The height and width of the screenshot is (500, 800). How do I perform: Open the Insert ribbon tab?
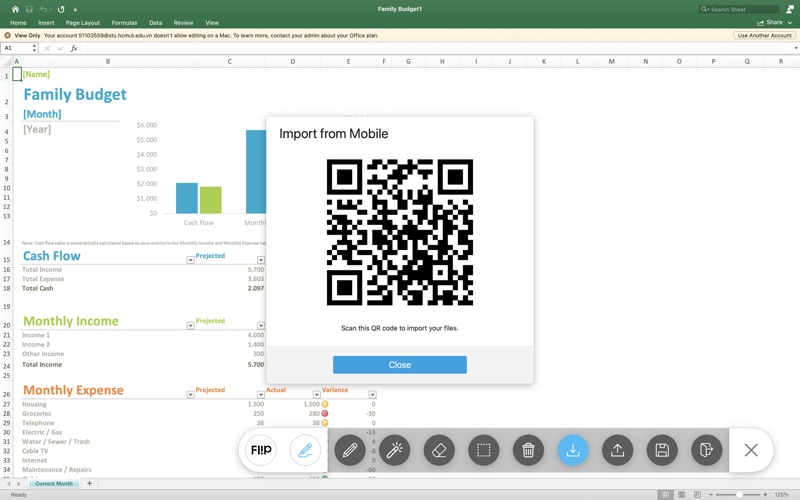coord(46,23)
